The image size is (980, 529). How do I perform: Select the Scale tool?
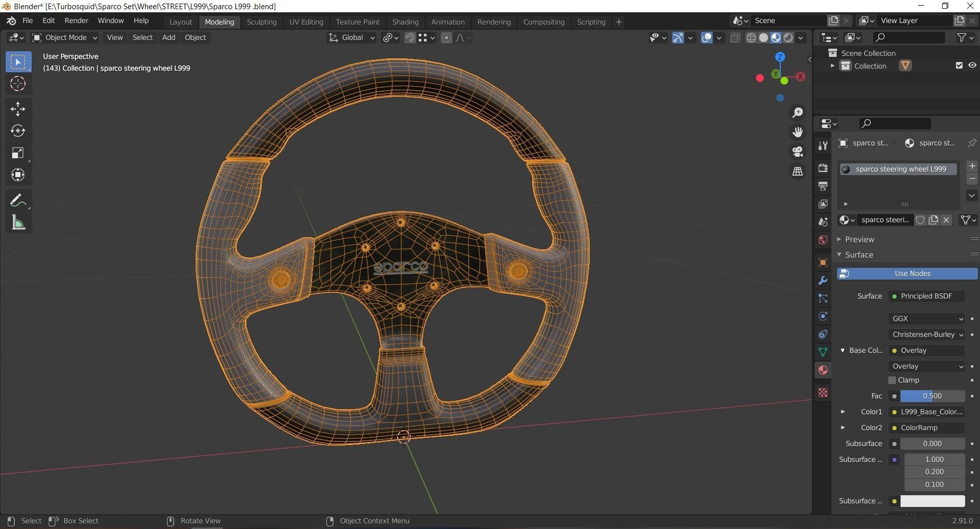coord(18,153)
